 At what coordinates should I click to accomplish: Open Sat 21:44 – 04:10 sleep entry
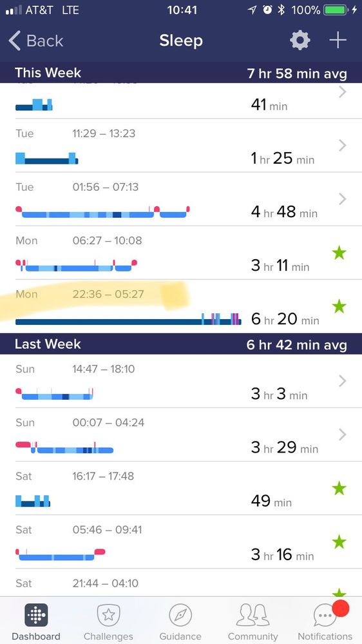181,583
